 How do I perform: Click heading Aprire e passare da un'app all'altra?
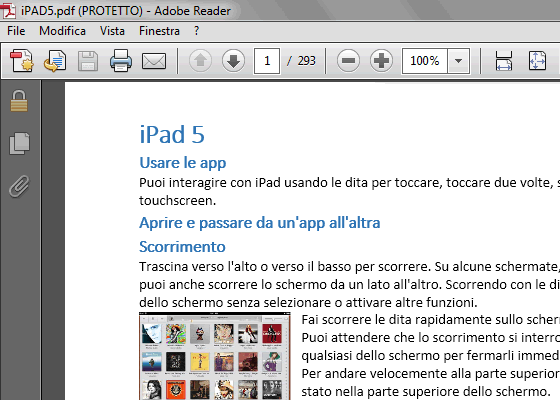tap(260, 223)
